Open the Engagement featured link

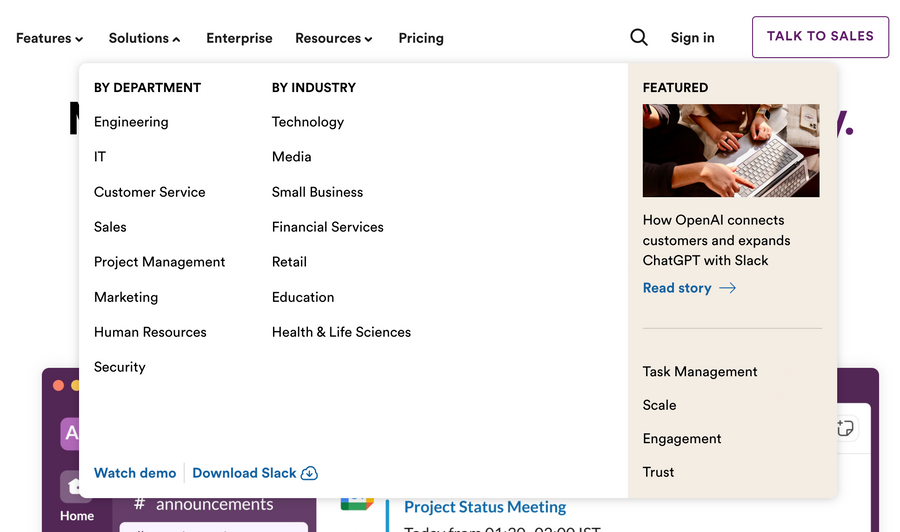click(x=682, y=438)
